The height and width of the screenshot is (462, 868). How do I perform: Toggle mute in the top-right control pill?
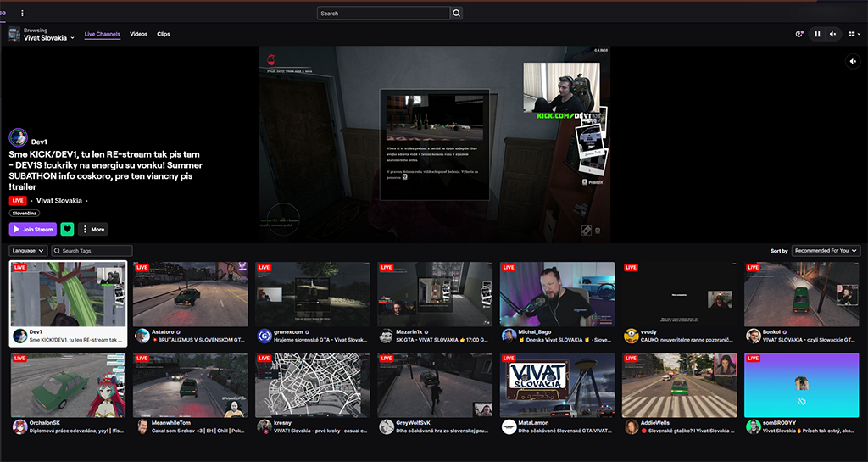tap(832, 34)
